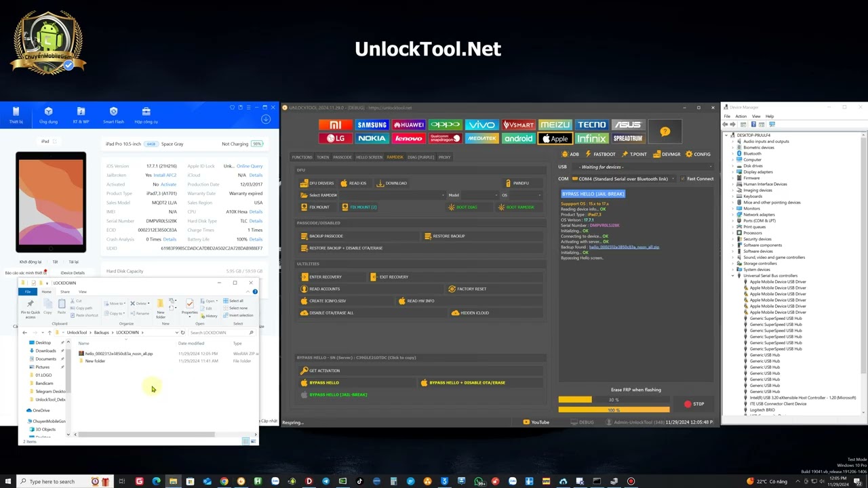Expand Ports (COM & LPT) in Device Manager
This screenshot has width=868, height=488.
(x=733, y=221)
